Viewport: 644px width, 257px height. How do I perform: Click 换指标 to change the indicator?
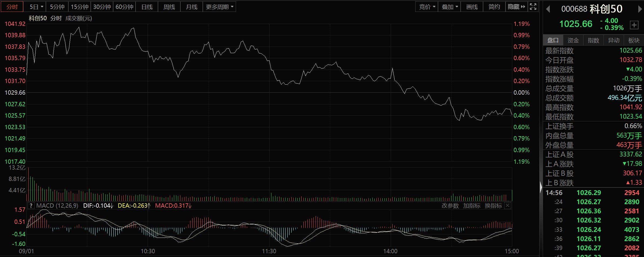493,206
